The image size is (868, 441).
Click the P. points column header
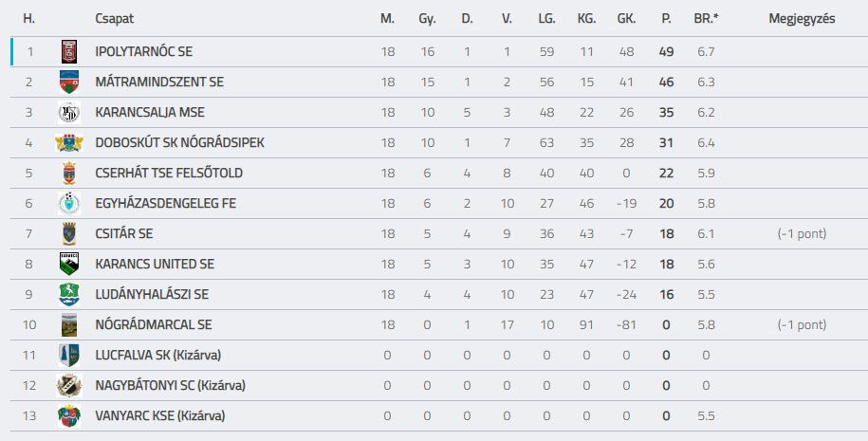(x=667, y=19)
